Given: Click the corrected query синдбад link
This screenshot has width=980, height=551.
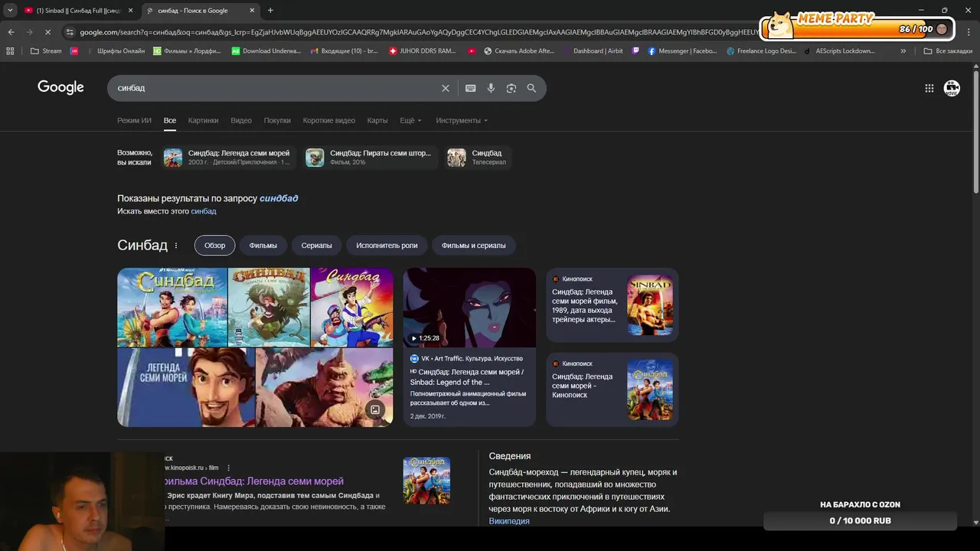Looking at the screenshot, I should point(279,198).
